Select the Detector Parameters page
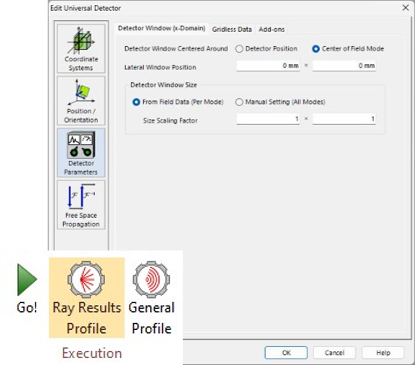 click(81, 152)
